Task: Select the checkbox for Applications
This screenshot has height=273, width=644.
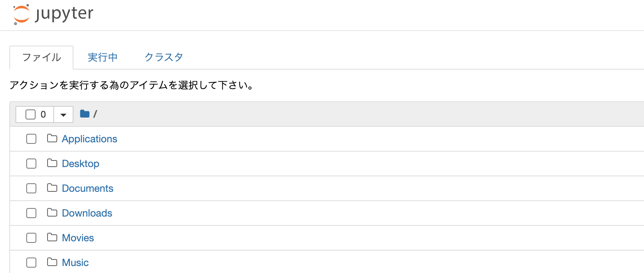Action: pyautogui.click(x=31, y=138)
